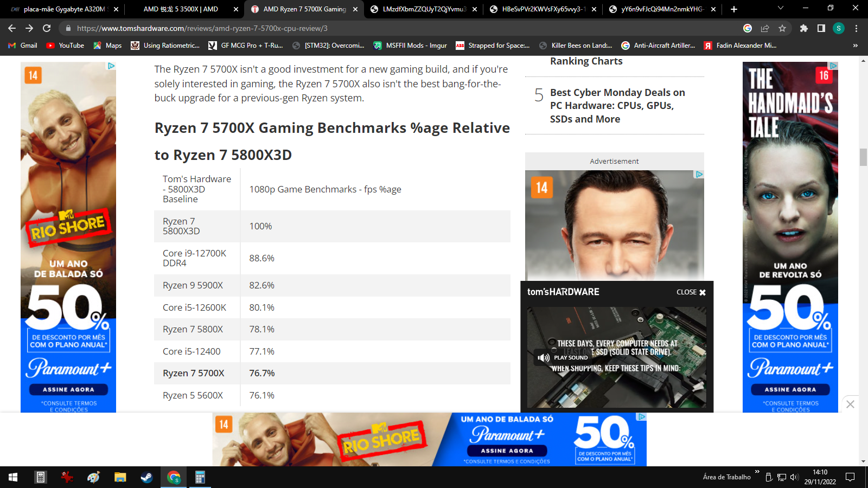Open the MSFFII Mods - Imgur bookmark
Image resolution: width=868 pixels, height=488 pixels.
pyautogui.click(x=410, y=46)
